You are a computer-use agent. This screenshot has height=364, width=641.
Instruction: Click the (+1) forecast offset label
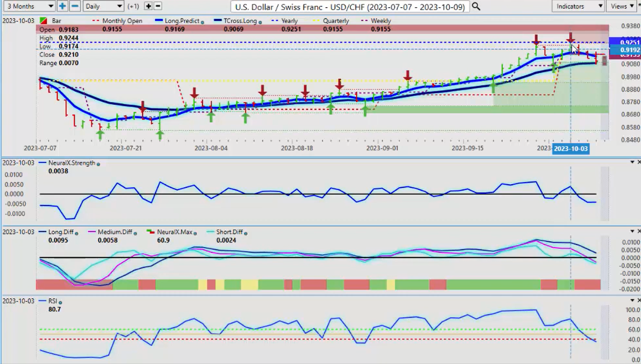(x=134, y=6)
